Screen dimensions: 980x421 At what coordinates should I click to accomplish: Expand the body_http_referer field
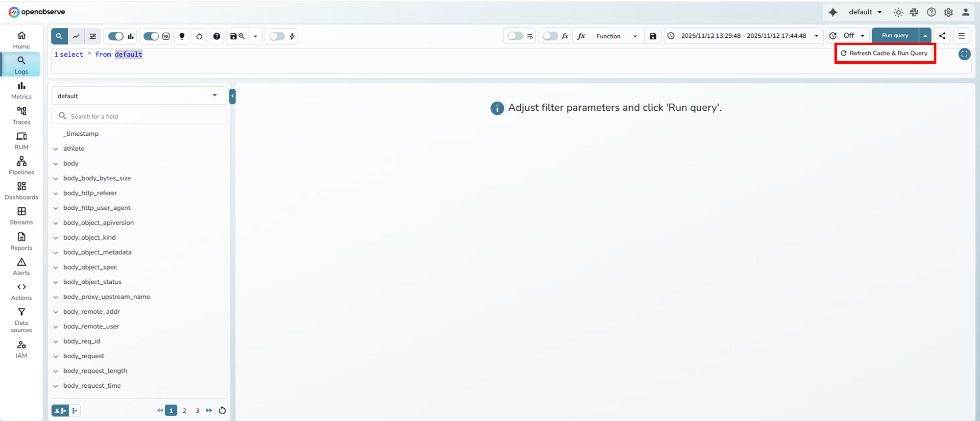tap(56, 194)
